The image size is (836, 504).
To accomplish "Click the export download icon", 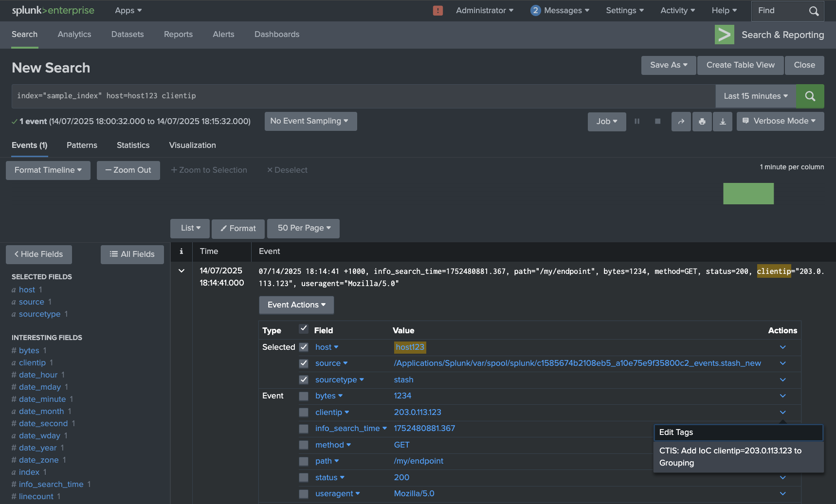I will [x=723, y=122].
